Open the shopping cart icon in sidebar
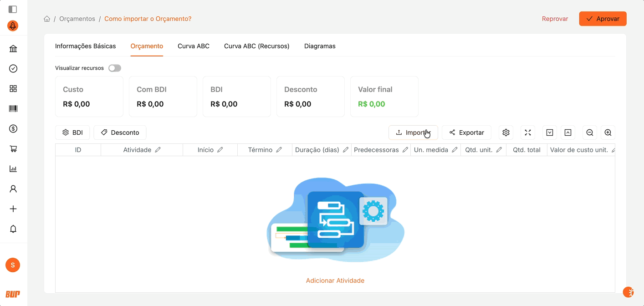 coord(13,149)
